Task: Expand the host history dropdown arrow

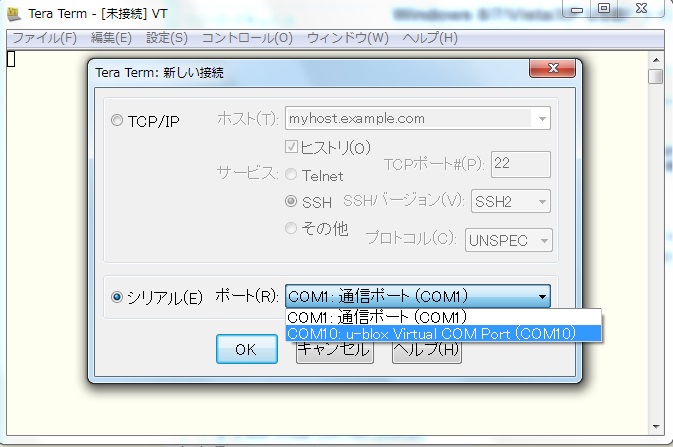Action: point(542,119)
